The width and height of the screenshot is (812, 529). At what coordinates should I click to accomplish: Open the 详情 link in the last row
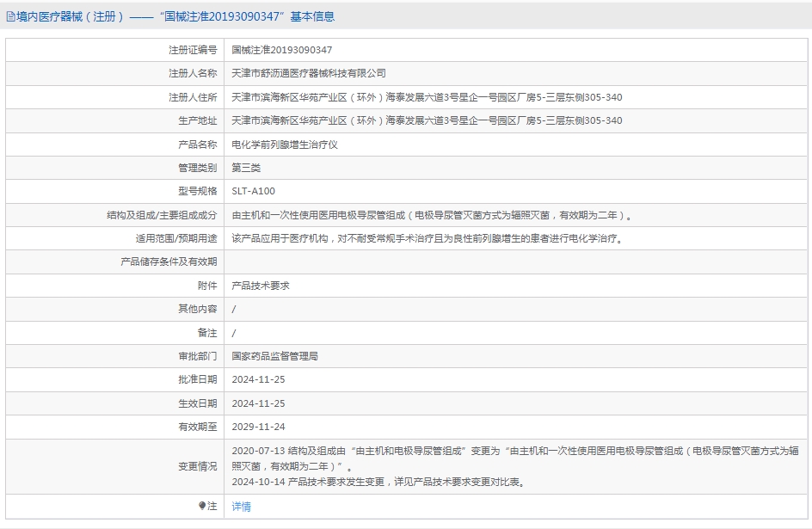pos(242,507)
